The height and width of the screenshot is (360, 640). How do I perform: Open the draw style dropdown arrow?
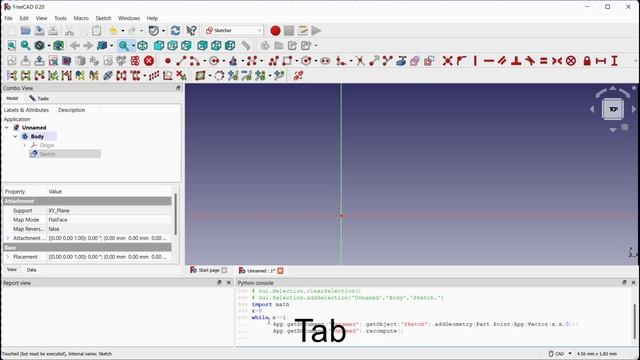[x=49, y=45]
